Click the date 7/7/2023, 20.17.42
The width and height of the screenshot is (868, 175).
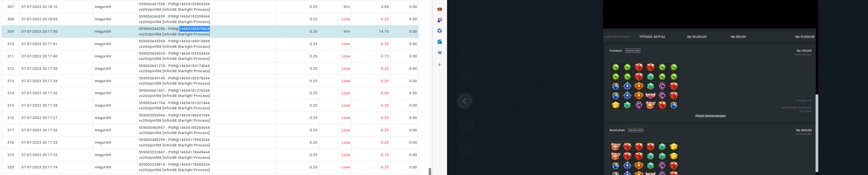coord(652,37)
